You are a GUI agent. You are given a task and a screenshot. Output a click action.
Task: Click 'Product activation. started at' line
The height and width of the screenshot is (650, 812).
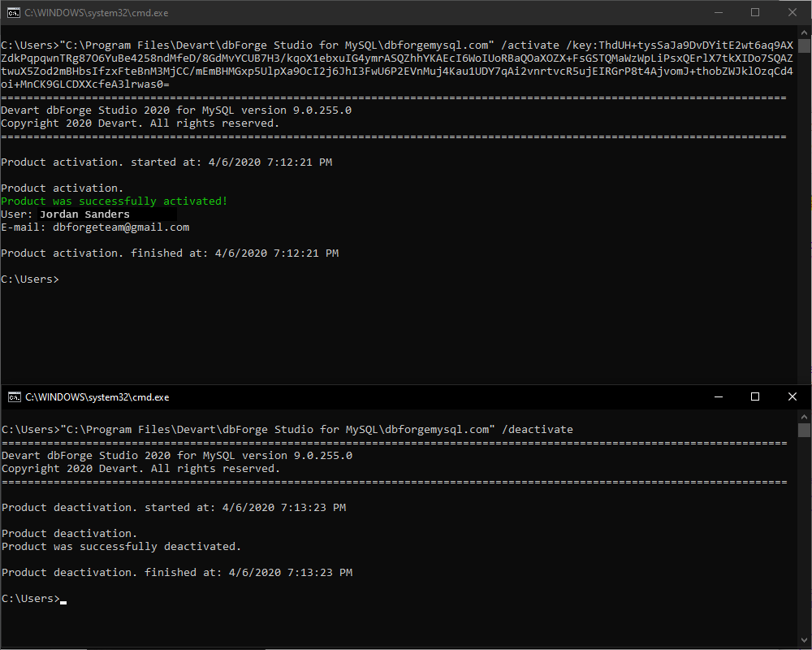[166, 162]
